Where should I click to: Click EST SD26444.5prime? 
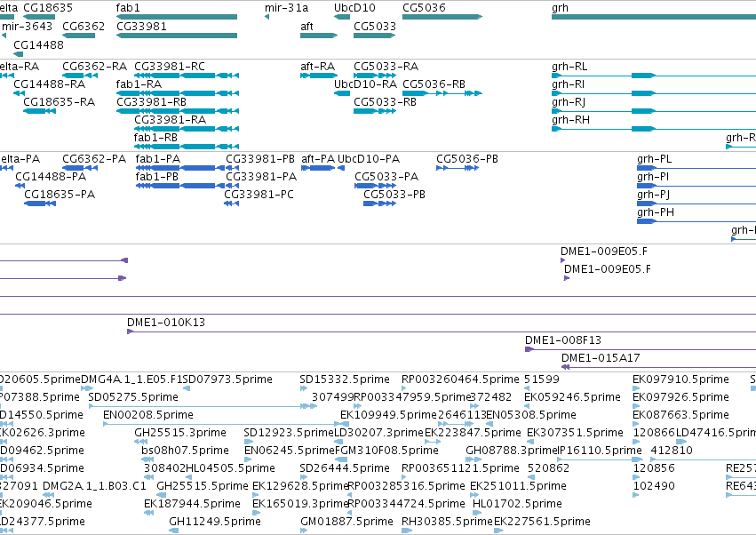coord(304,477)
